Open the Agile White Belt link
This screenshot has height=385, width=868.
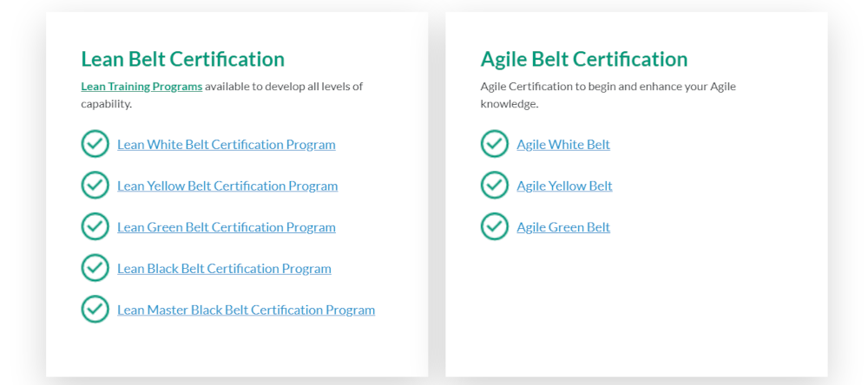point(563,144)
